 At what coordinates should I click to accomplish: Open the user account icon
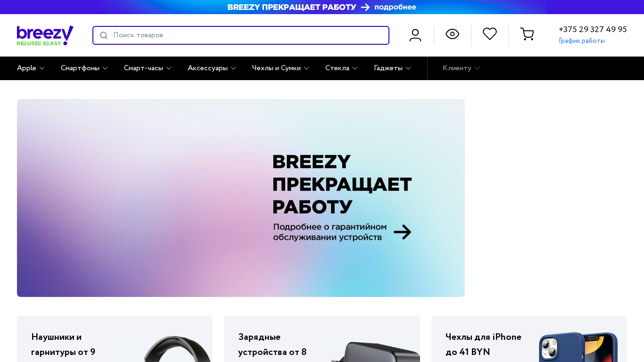coord(415,35)
